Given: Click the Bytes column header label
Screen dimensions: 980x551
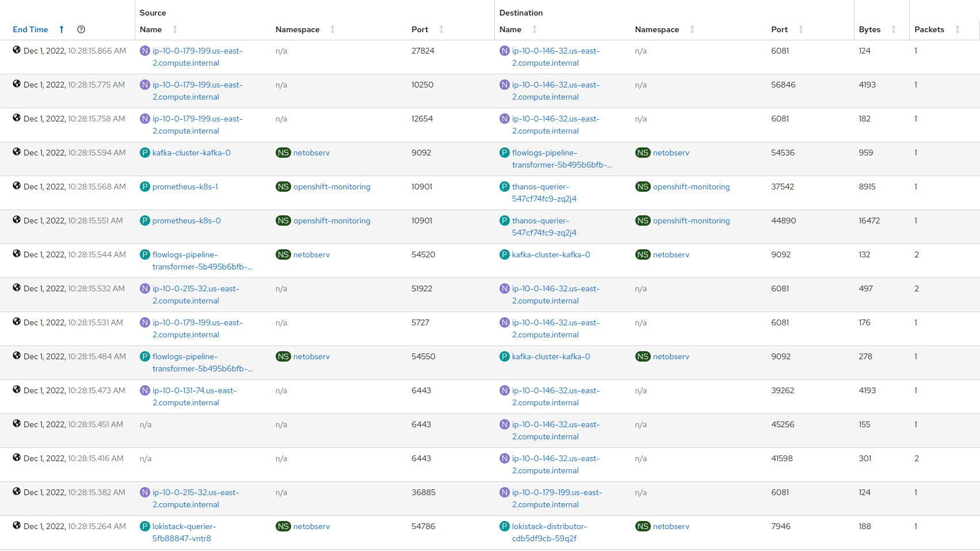Looking at the screenshot, I should [x=869, y=29].
